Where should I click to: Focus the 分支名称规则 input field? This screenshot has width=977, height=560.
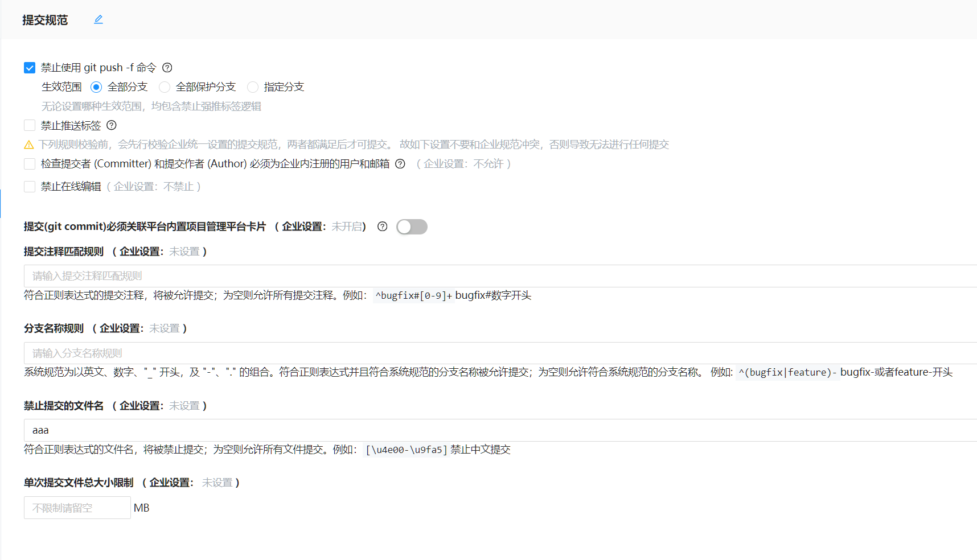pyautogui.click(x=500, y=353)
